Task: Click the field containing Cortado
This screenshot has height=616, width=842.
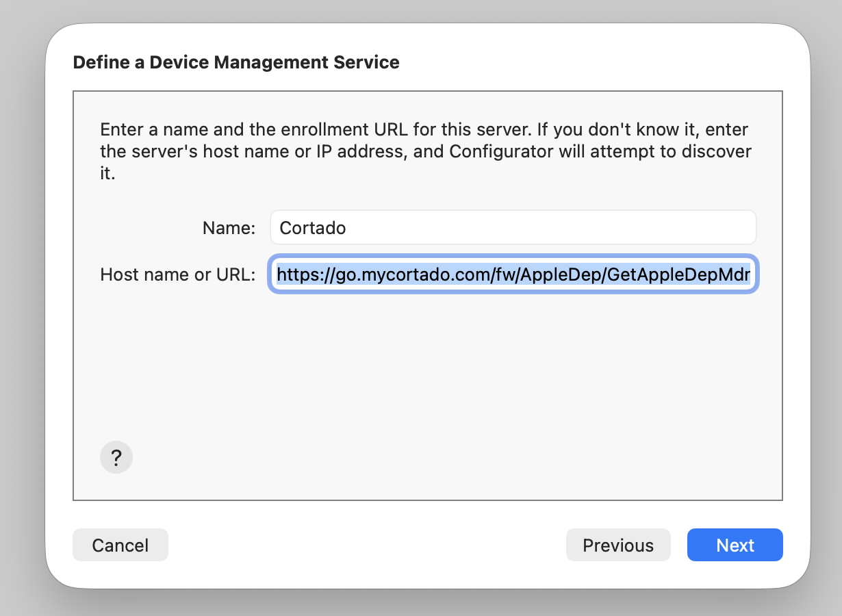Action: (513, 228)
